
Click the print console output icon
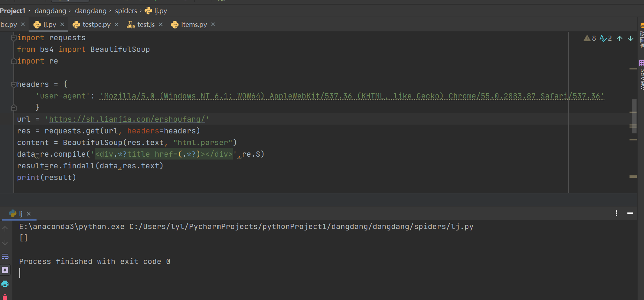click(x=5, y=284)
